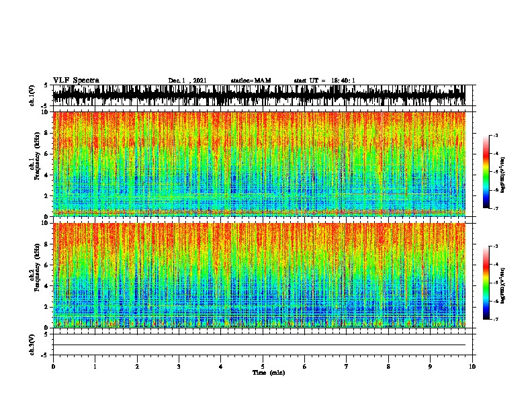Click the ch.2 spectrogram plot area
532x411 pixels.
pyautogui.click(x=259, y=275)
